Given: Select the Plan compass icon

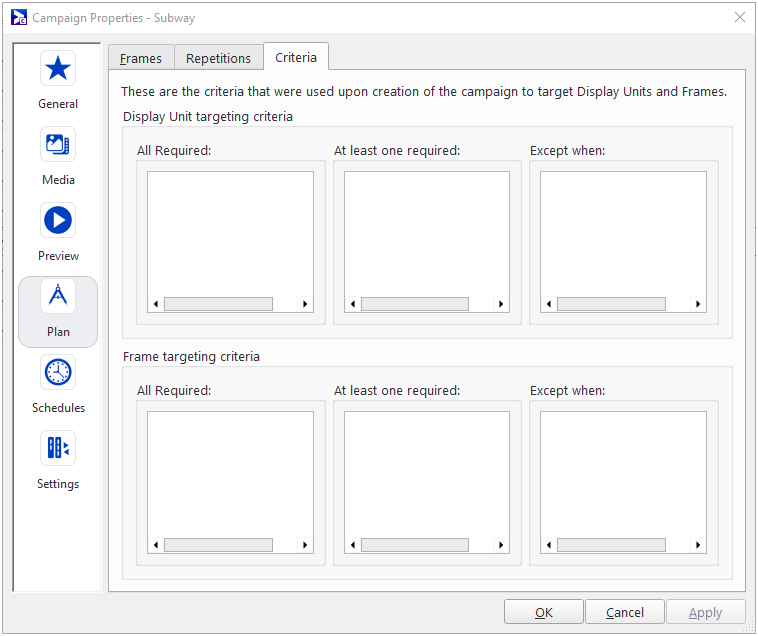Looking at the screenshot, I should [x=58, y=297].
